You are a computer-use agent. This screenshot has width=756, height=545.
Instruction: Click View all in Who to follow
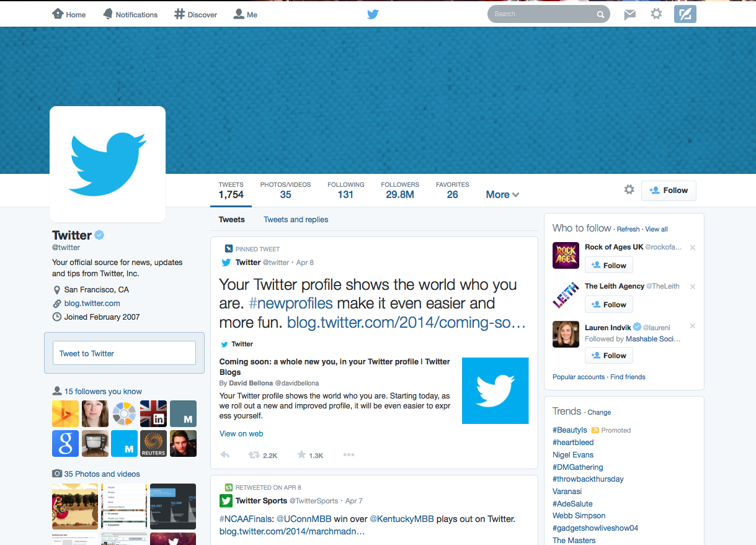657,229
